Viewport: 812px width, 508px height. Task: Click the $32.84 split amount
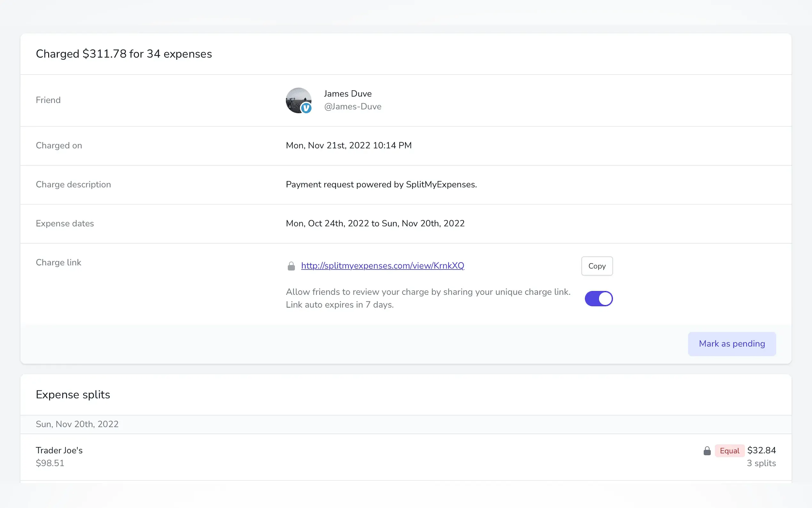coord(761,450)
